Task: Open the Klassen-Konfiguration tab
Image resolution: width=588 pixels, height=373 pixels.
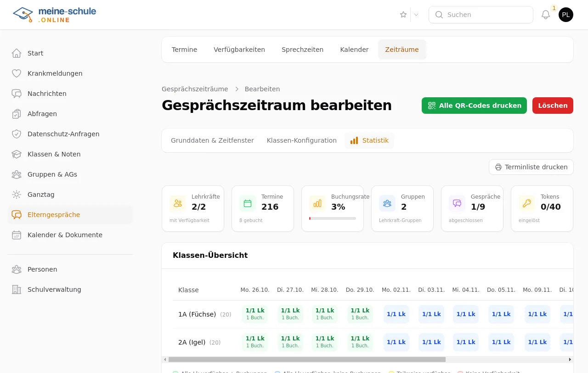Action: [302, 140]
